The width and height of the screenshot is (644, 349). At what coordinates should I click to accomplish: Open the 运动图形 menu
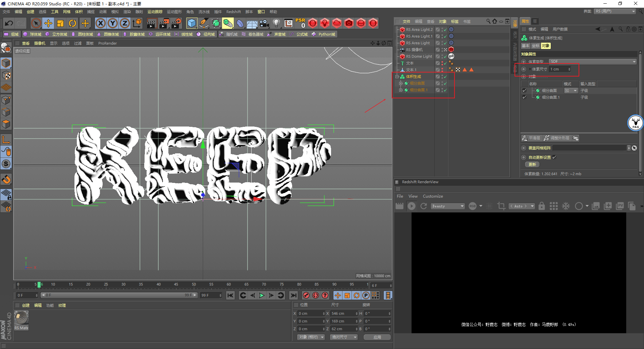[x=174, y=12]
